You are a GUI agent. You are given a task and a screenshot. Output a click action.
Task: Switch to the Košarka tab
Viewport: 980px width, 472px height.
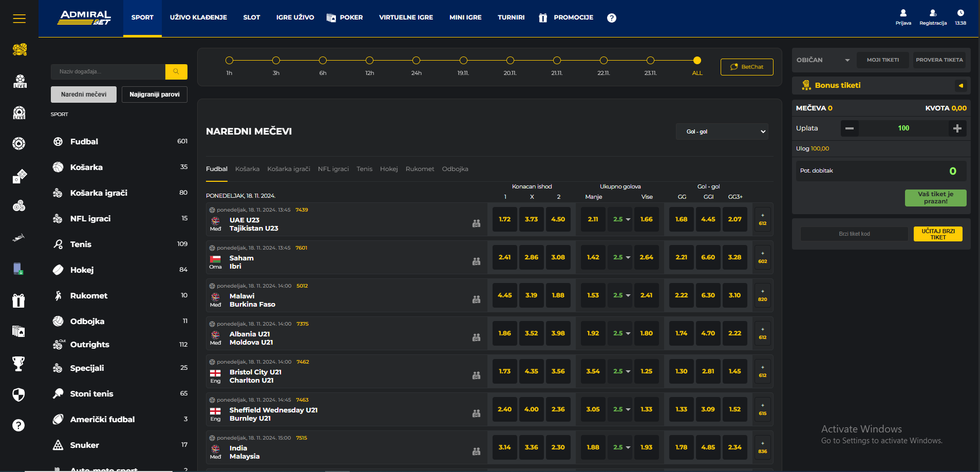(247, 169)
